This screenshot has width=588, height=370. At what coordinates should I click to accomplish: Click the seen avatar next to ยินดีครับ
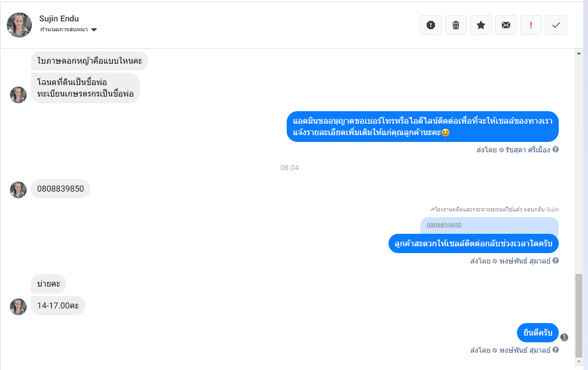pyautogui.click(x=564, y=338)
